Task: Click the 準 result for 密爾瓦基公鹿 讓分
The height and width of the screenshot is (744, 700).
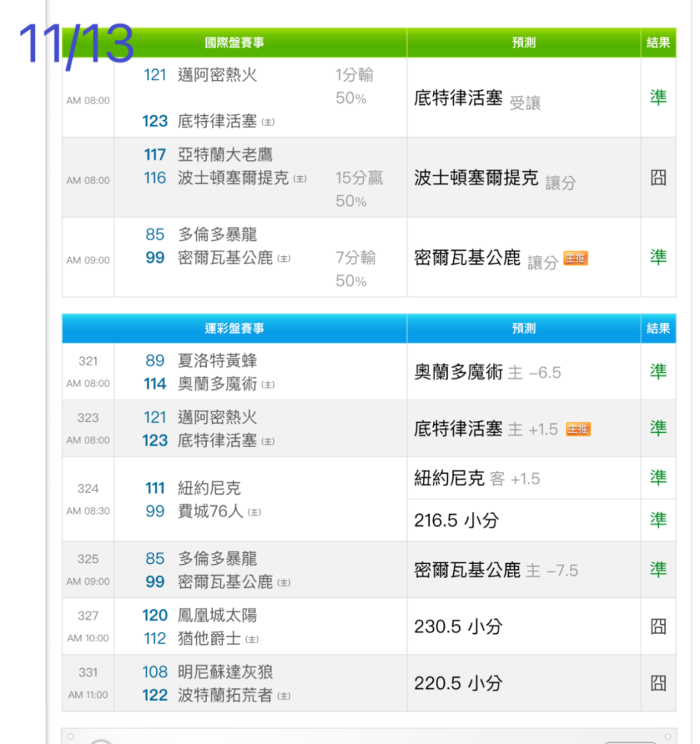Action: click(x=658, y=257)
